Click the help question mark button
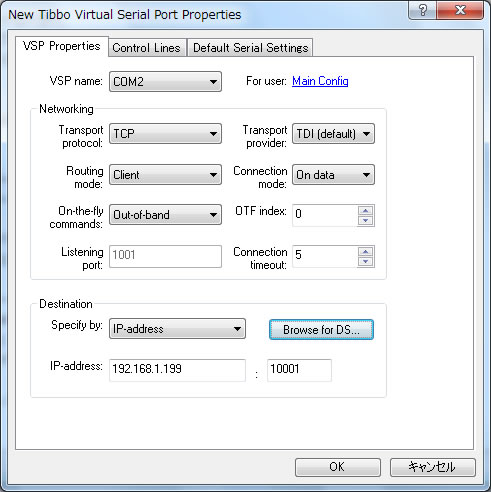 point(422,10)
